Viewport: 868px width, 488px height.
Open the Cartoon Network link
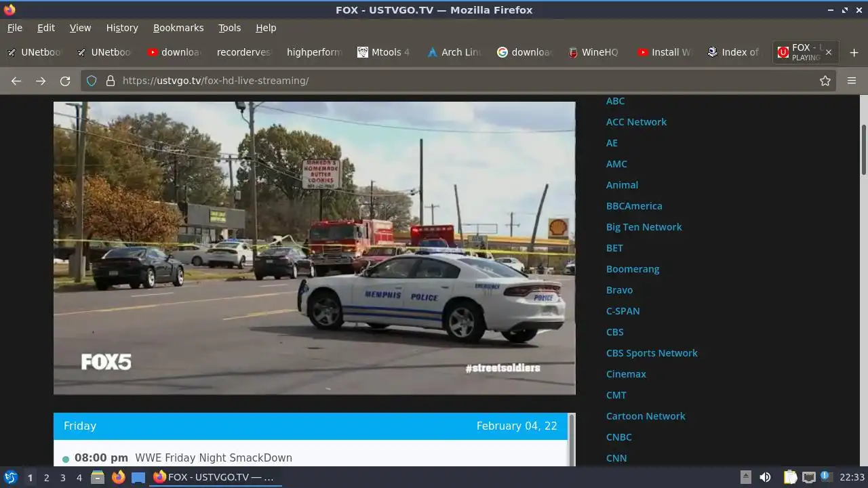click(x=646, y=416)
